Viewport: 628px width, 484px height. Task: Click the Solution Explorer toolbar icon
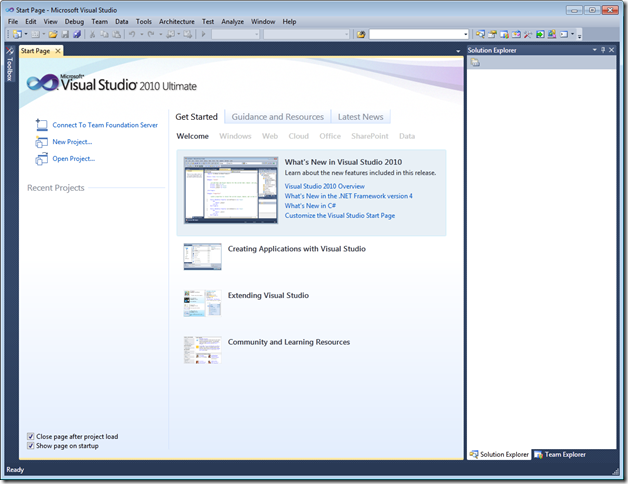480,34
